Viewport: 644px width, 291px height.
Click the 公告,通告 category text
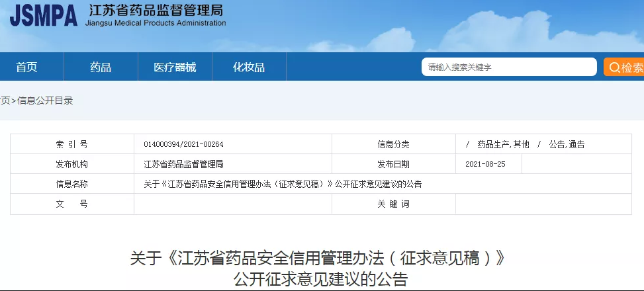(x=567, y=144)
